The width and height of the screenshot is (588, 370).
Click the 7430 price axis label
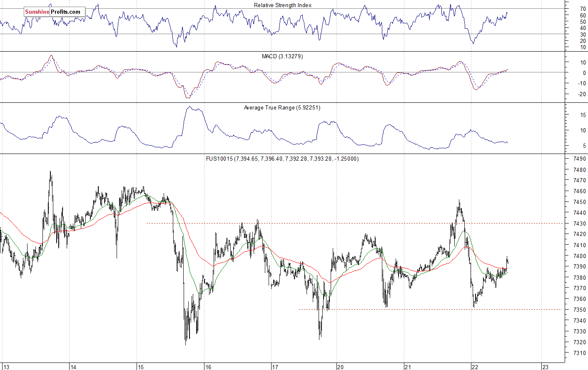(x=580, y=223)
